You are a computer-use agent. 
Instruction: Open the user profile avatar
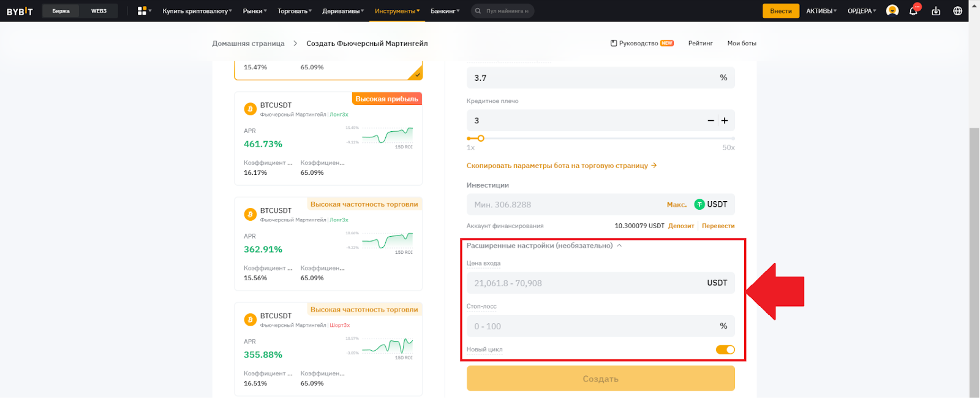click(892, 10)
